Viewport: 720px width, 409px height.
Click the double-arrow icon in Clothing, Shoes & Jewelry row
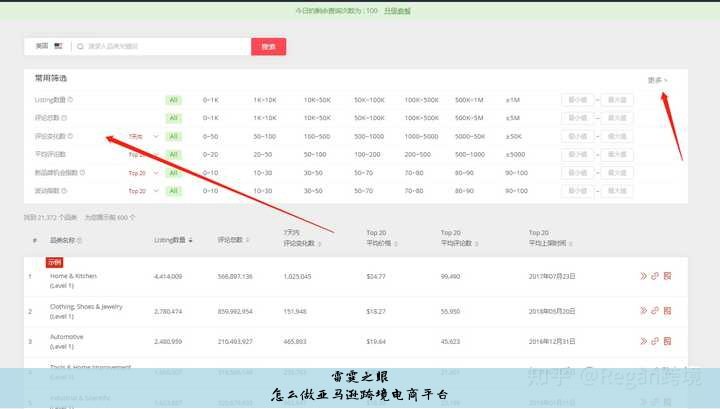tap(643, 310)
